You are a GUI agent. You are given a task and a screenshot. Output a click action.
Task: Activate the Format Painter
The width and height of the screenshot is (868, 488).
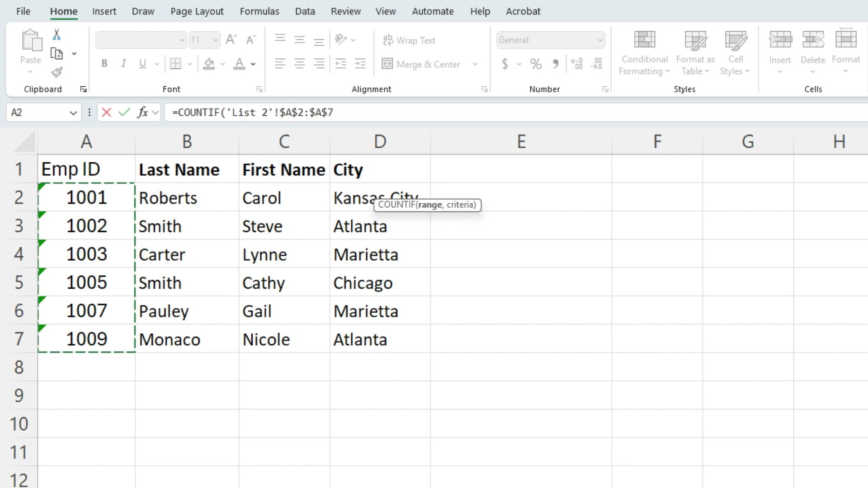57,72
